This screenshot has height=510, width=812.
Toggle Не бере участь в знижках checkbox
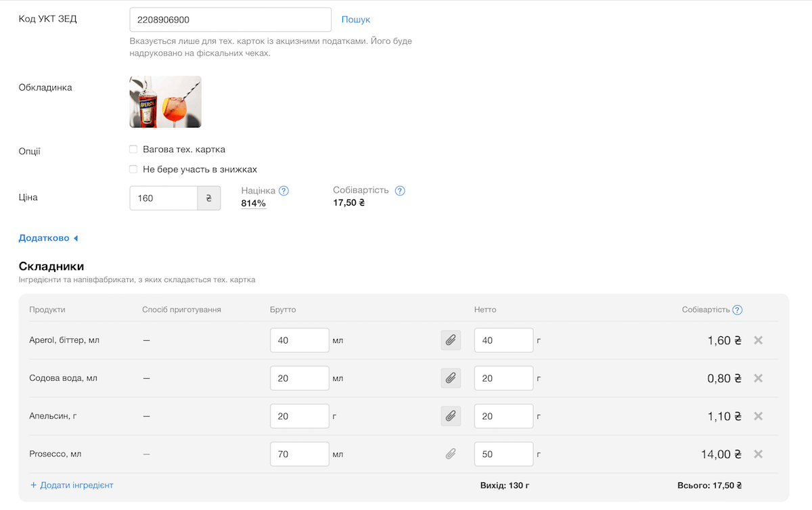pos(133,169)
